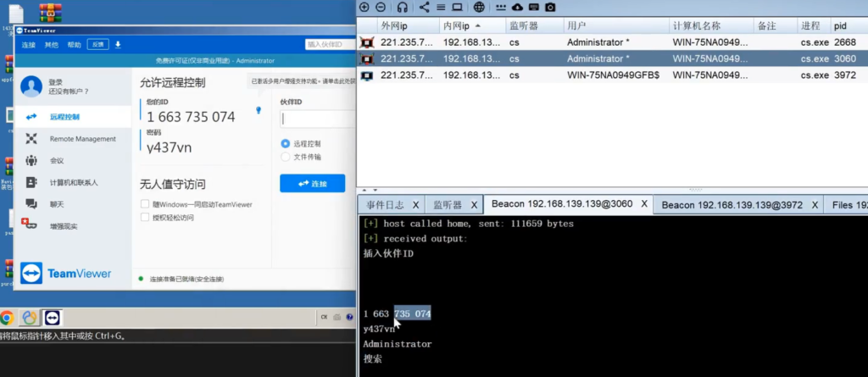
Task: Open 计算机和联系人 in sidebar
Action: coord(73,182)
